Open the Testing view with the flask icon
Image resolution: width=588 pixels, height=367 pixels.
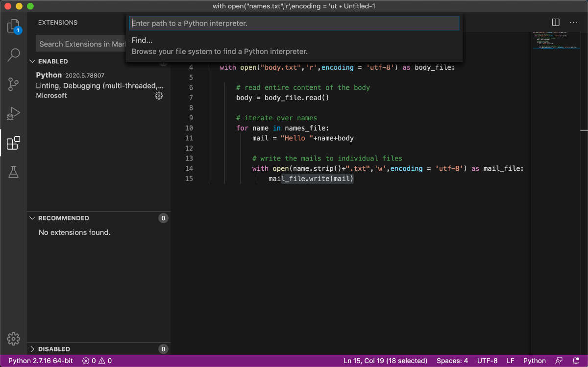(13, 172)
